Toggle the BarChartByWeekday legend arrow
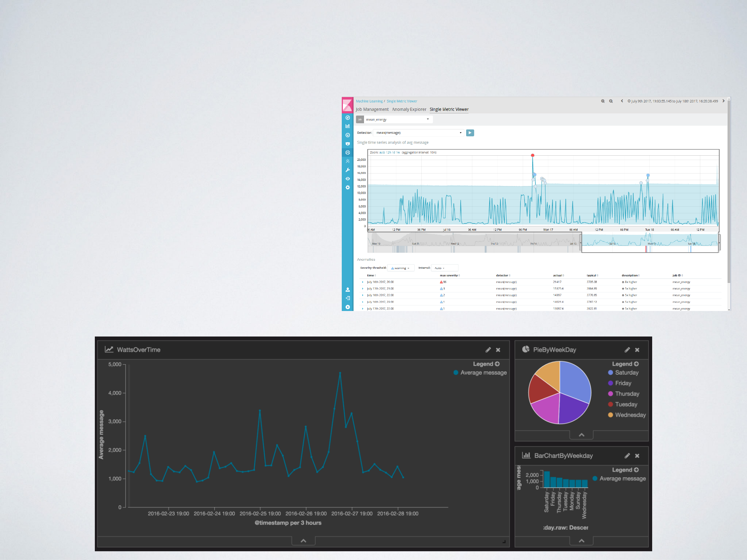 (636, 470)
